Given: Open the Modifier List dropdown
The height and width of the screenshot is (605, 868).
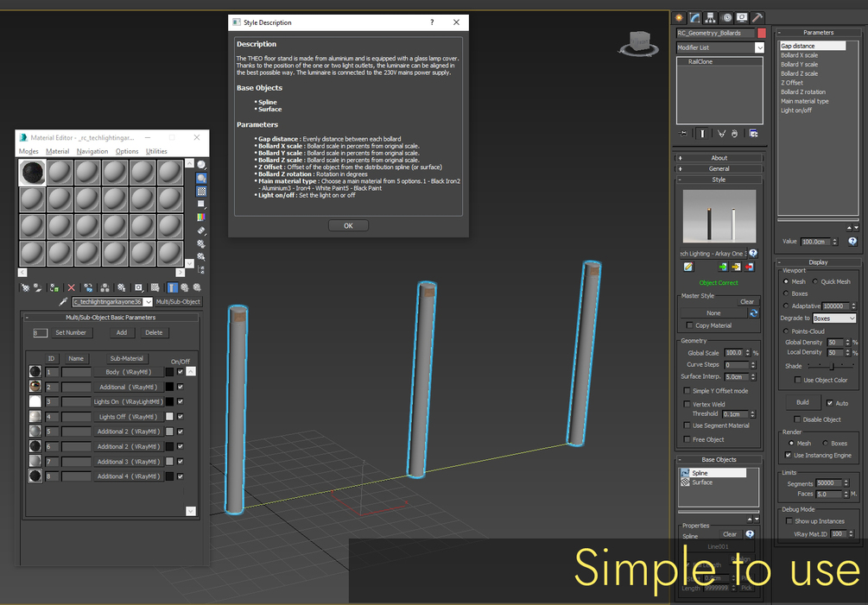Looking at the screenshot, I should (759, 47).
